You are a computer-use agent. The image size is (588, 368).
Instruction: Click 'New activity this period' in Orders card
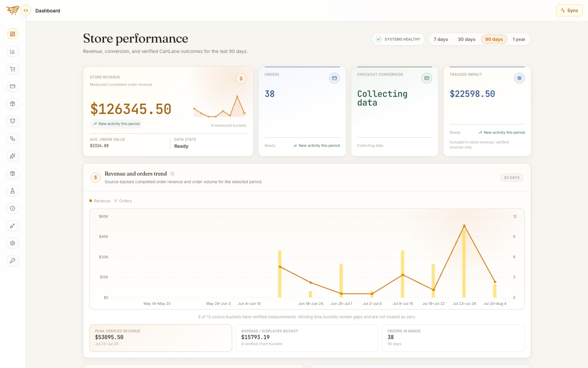click(316, 146)
